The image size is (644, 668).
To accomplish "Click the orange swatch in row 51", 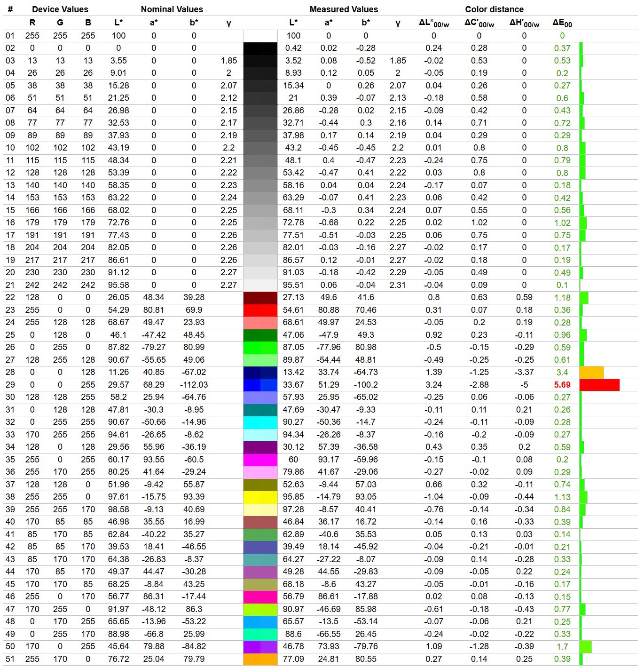I will [260, 659].
